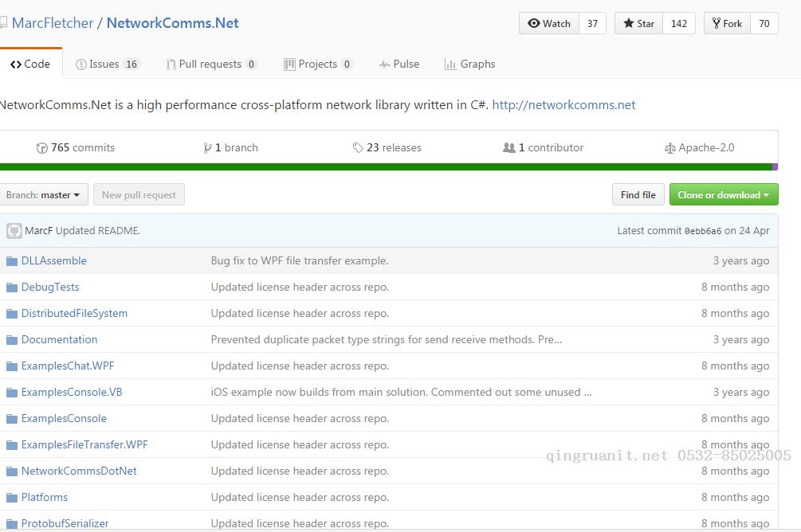801x532 pixels.
Task: Click the Issues exclamation icon
Action: click(x=80, y=65)
